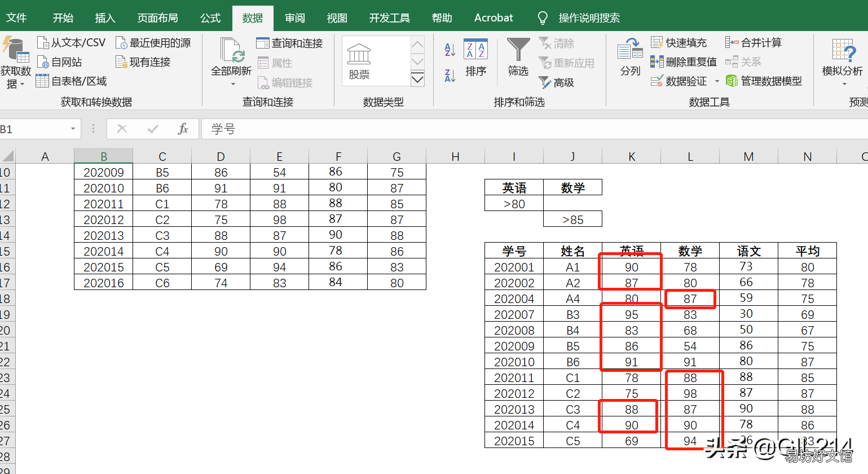Screen dimensions: 868x474
Task: Open the Sort (排序) dialog
Action: [475, 58]
